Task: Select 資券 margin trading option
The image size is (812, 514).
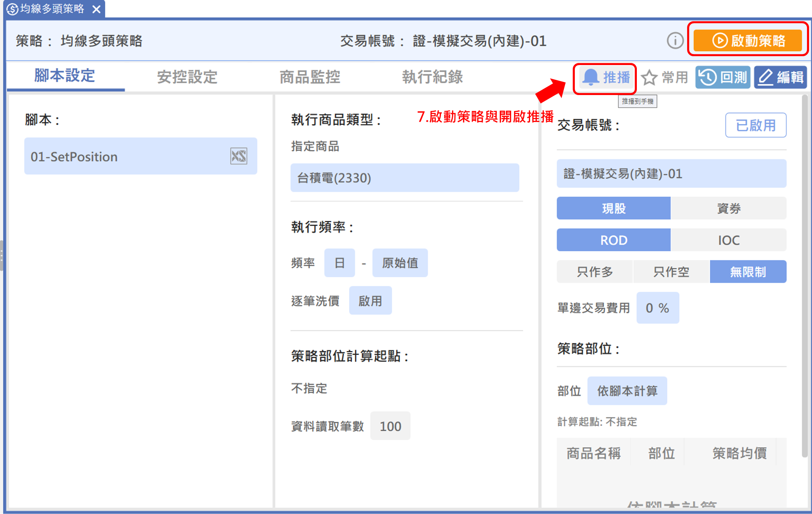Action: click(x=728, y=208)
